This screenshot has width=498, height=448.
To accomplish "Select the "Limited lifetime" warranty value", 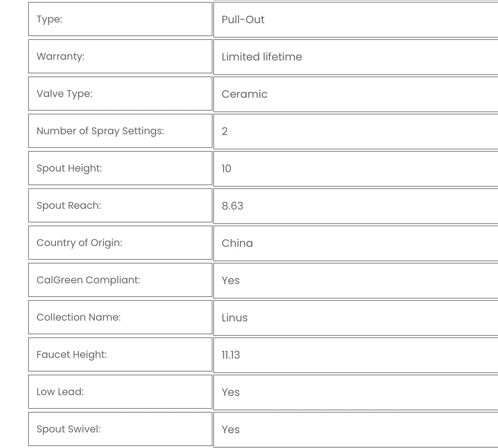I will [262, 57].
